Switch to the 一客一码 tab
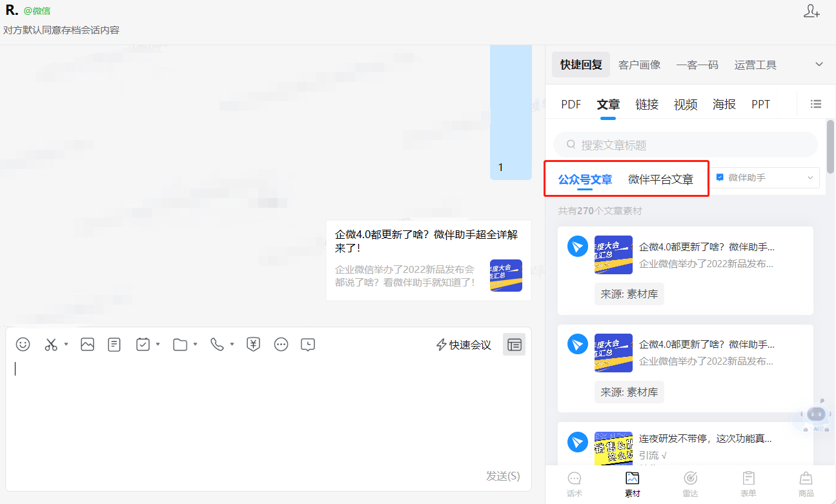Screen dimensions: 836x504 click(697, 65)
